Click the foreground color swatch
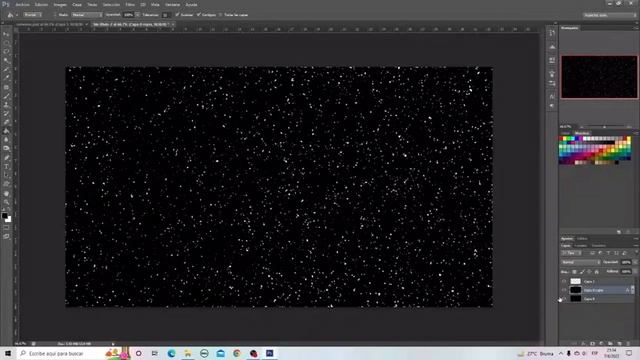 click(x=4, y=216)
